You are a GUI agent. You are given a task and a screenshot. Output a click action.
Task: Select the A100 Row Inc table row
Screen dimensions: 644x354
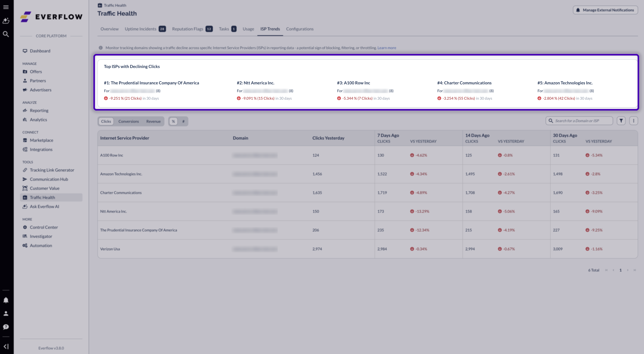coord(367,155)
